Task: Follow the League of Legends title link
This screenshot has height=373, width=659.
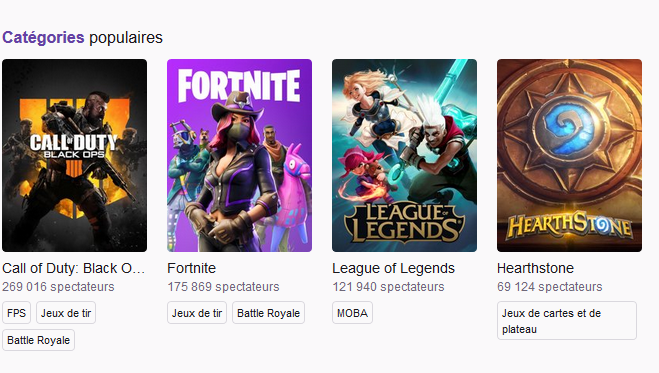Action: point(393,268)
